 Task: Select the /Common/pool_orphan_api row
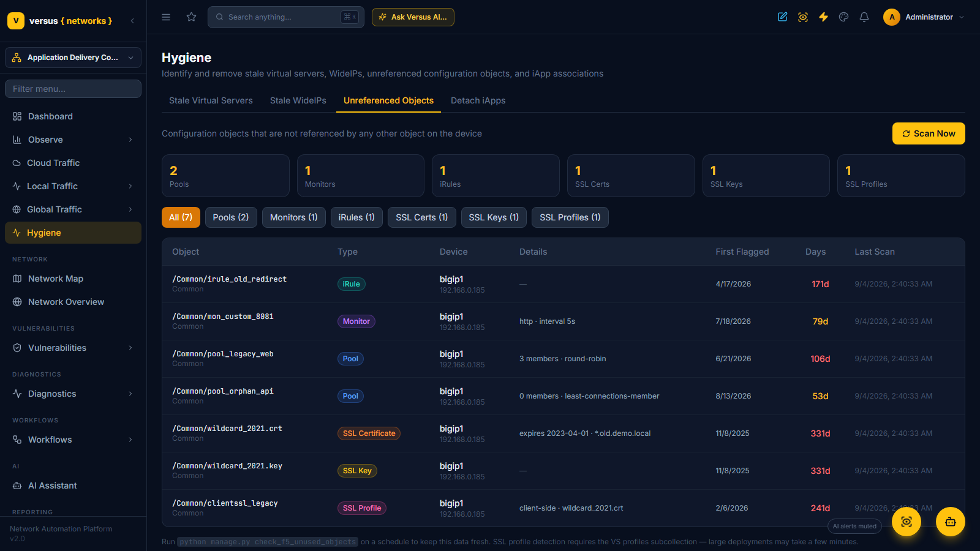click(x=563, y=396)
